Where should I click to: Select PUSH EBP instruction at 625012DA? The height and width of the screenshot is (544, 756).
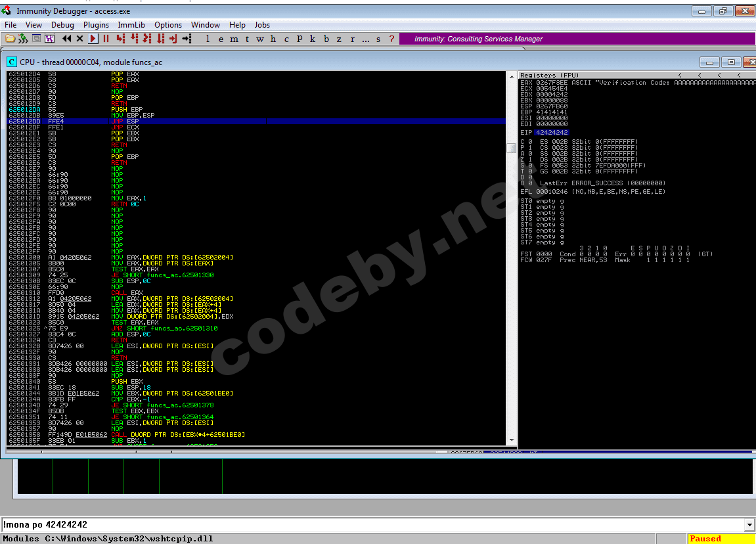257,110
